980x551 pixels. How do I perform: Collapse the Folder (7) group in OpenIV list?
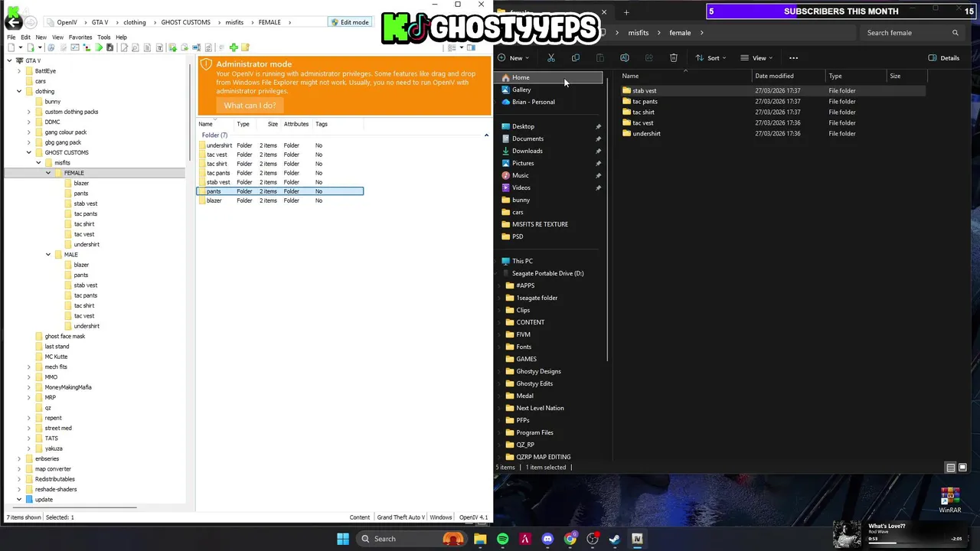(x=486, y=135)
